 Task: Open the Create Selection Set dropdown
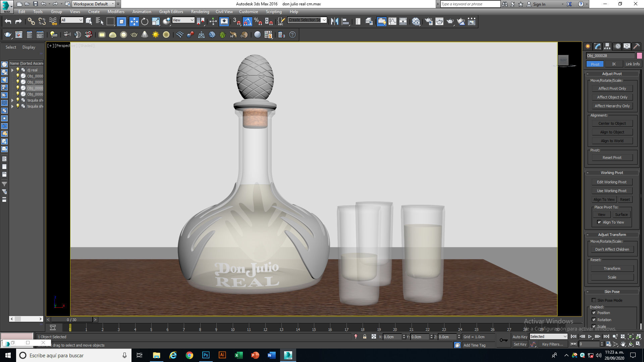307,20
